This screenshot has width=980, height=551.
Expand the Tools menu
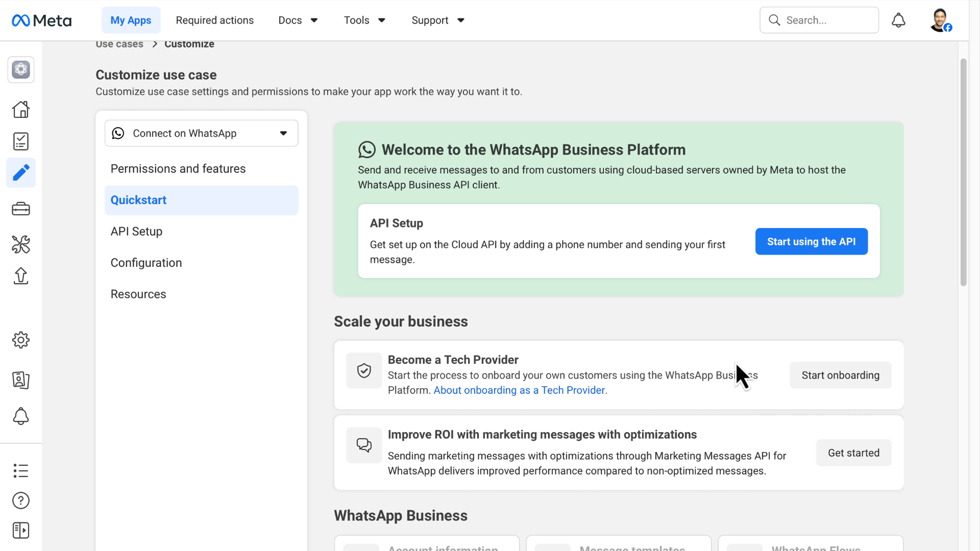pos(364,20)
